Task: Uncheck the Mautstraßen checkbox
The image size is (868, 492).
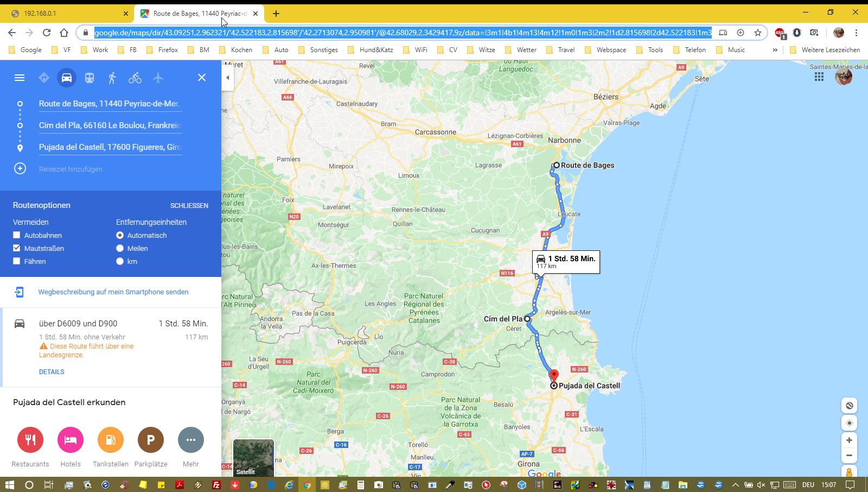Action: 17,248
